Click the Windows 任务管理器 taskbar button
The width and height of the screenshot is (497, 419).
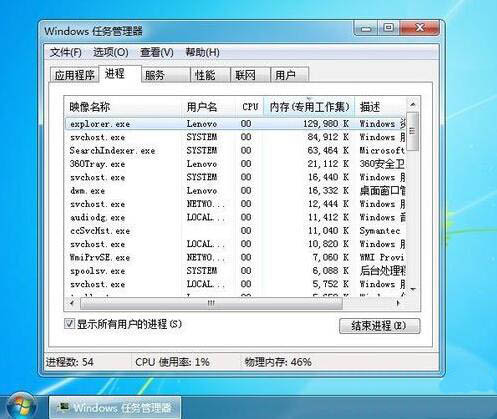pyautogui.click(x=115, y=407)
